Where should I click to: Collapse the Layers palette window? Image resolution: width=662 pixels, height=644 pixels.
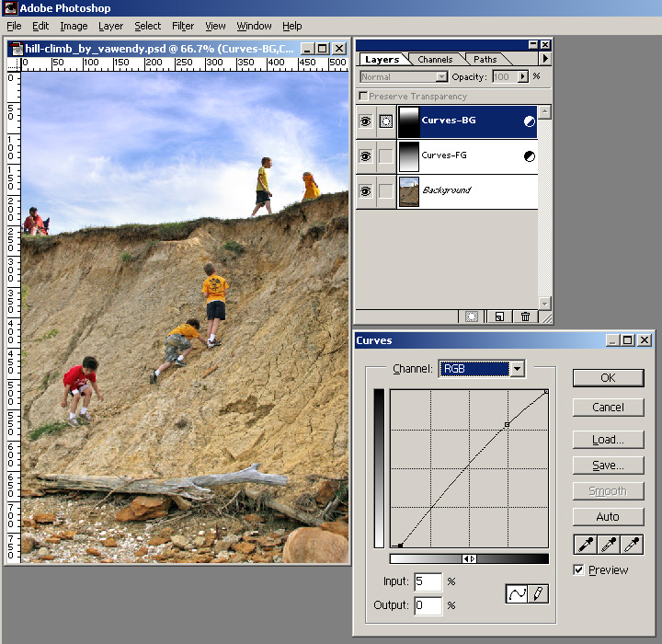[533, 45]
